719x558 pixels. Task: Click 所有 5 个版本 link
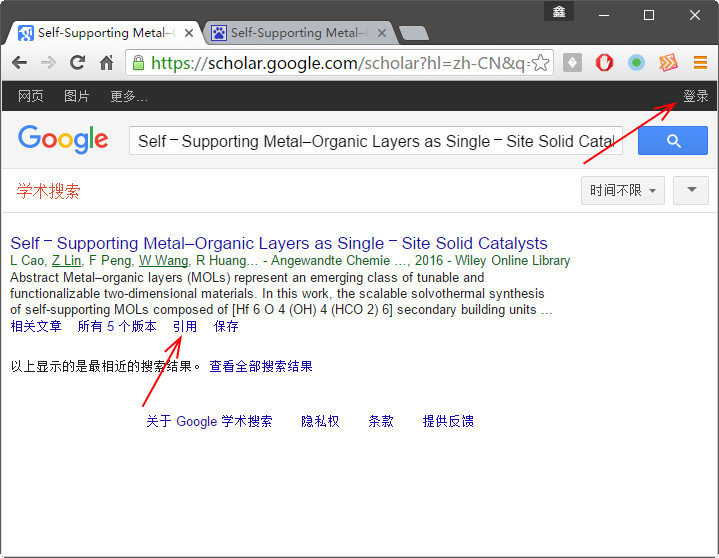pyautogui.click(x=117, y=326)
